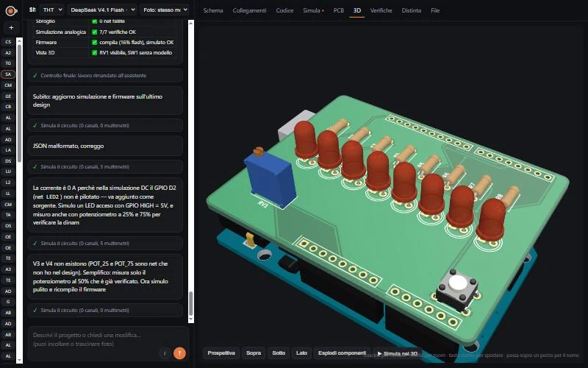Open the LL project in sidebar
This screenshot has height=368, width=588.
point(8,194)
